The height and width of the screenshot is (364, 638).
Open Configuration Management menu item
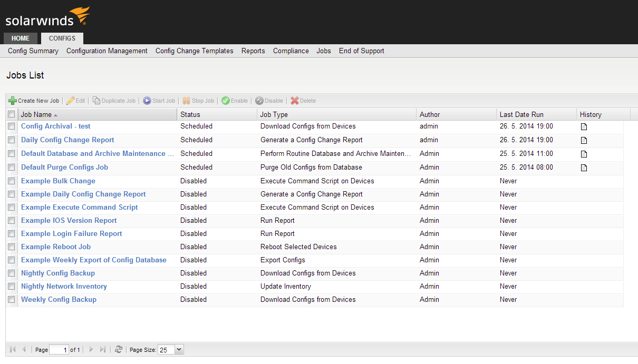click(x=107, y=51)
